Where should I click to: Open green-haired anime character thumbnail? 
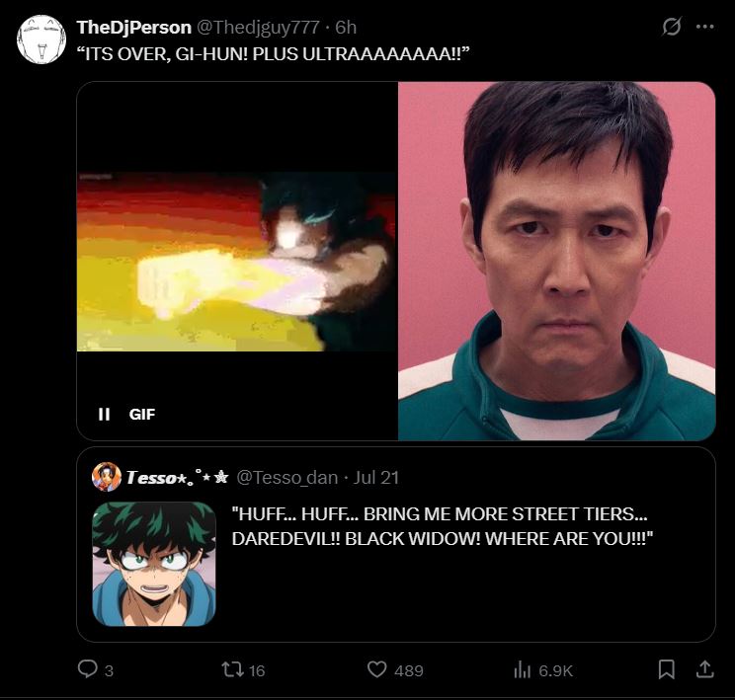pyautogui.click(x=154, y=564)
